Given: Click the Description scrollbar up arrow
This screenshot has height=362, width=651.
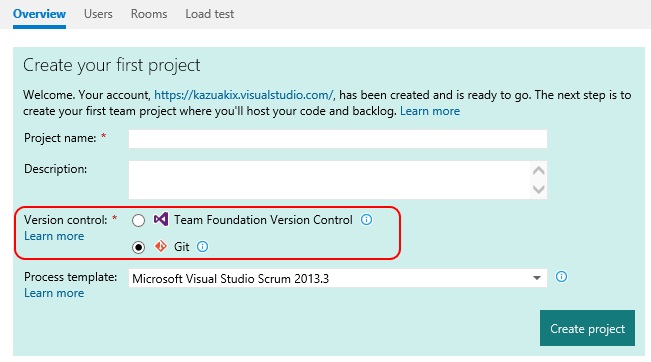Looking at the screenshot, I should pyautogui.click(x=538, y=171).
